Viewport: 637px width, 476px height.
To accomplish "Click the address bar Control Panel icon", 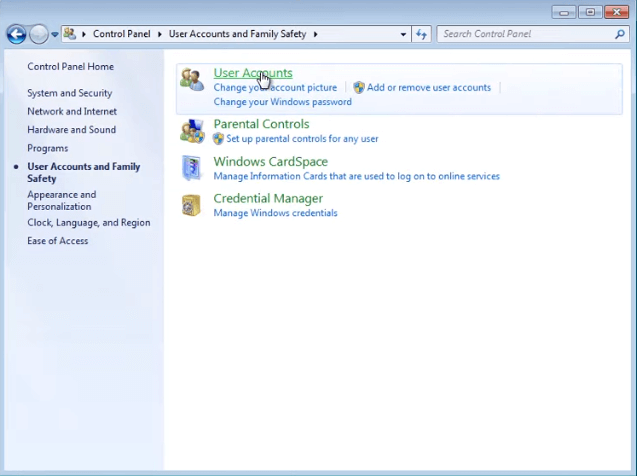I will pos(70,34).
